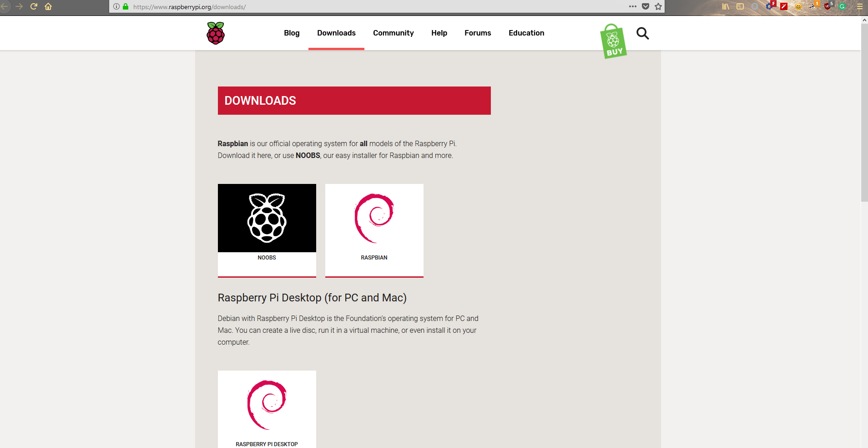
Task: Go to the Forums navigation item
Action: coord(478,33)
